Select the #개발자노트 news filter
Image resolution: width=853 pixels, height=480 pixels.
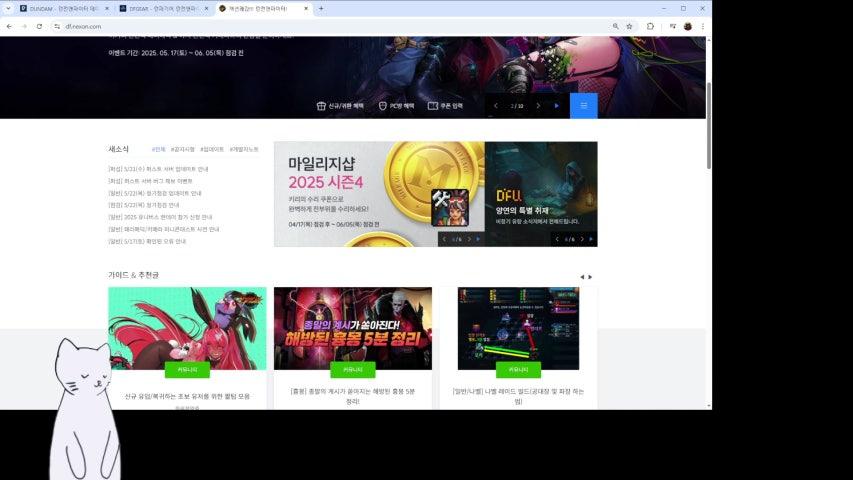click(244, 149)
